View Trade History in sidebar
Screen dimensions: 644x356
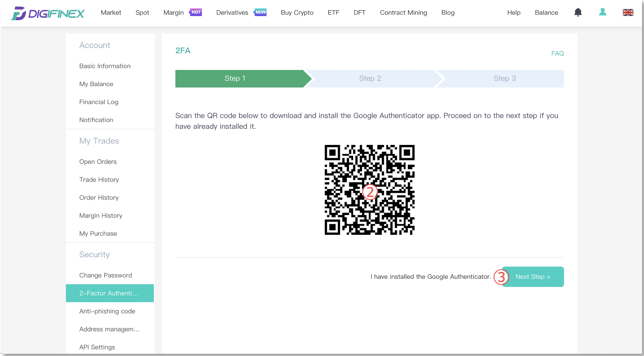pos(99,180)
